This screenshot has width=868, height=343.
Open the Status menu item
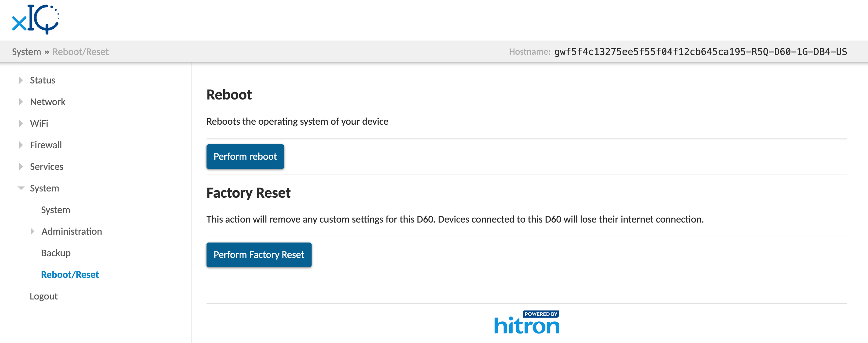click(43, 80)
